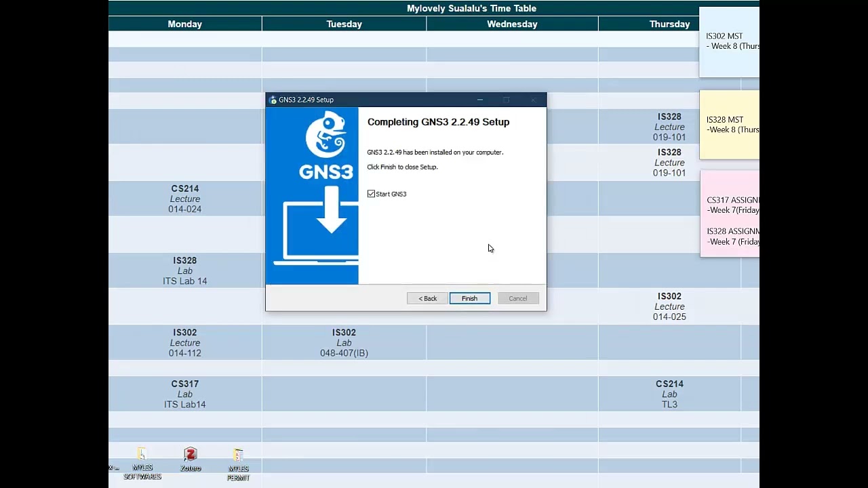Click the pink CS317 ASSIGNMENT sticky note
This screenshot has height=488, width=868.
[730, 213]
